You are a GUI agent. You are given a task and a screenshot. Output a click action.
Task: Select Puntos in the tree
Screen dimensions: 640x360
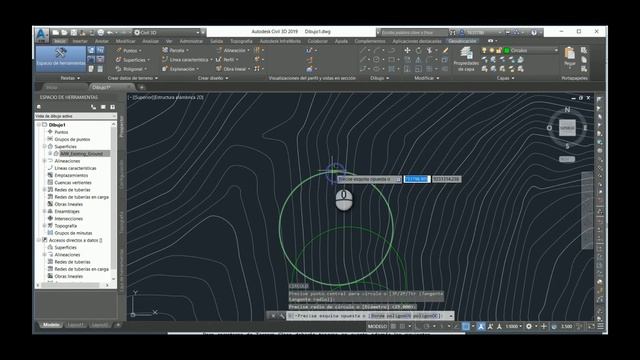tap(61, 132)
